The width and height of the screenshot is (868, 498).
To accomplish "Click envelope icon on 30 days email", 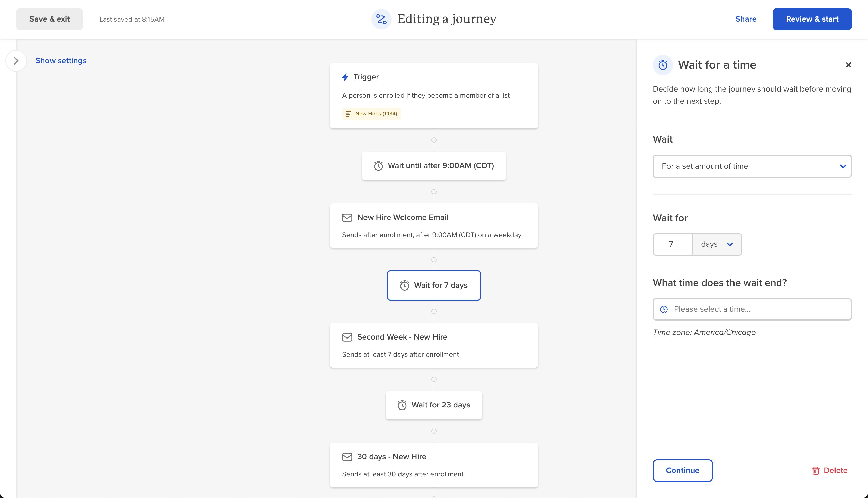I will point(347,457).
